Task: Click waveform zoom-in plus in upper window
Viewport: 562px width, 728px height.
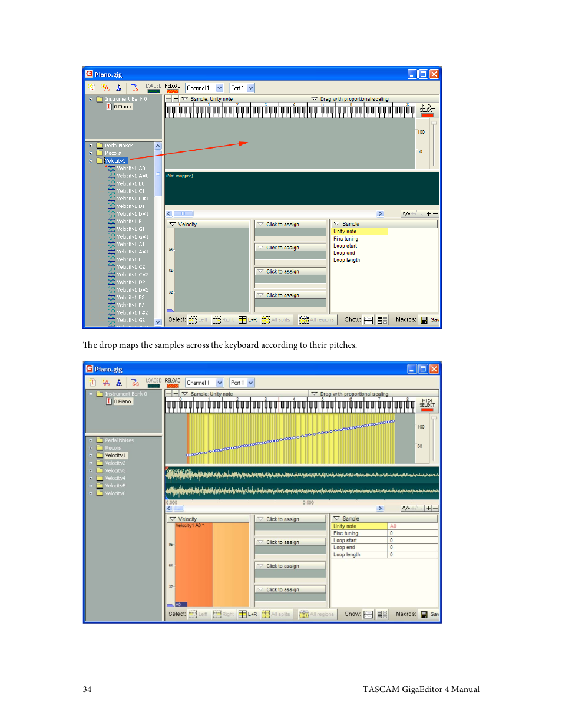Action: [x=429, y=213]
